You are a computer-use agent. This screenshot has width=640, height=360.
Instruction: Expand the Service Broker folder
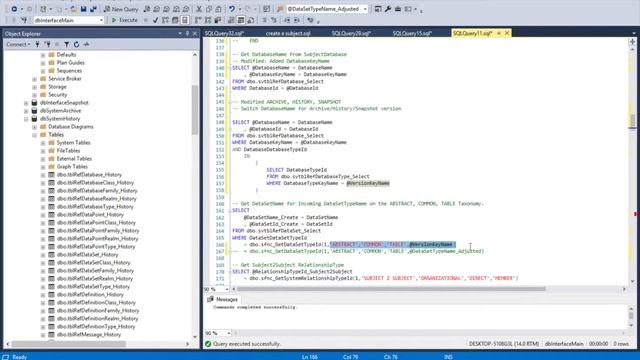[35, 79]
